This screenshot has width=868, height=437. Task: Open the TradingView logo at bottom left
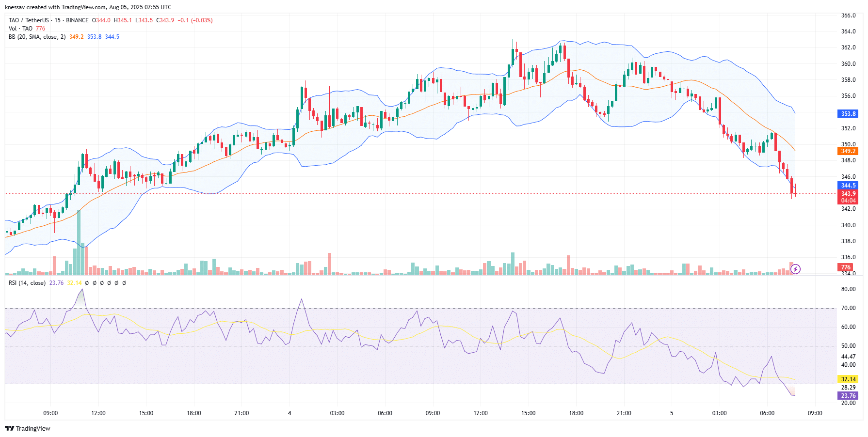pyautogui.click(x=28, y=428)
